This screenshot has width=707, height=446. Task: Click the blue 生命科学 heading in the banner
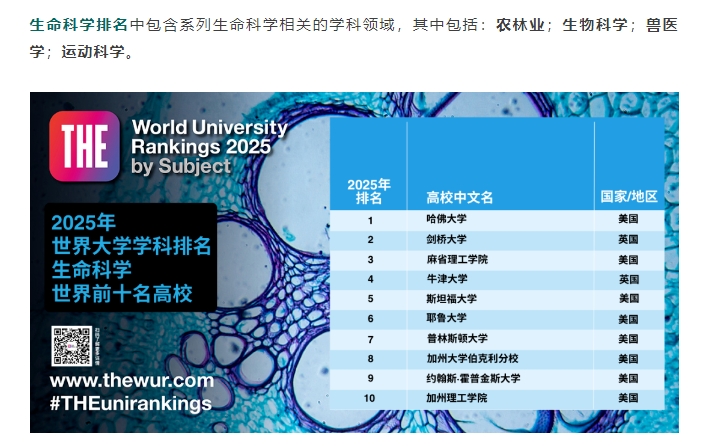(x=92, y=270)
